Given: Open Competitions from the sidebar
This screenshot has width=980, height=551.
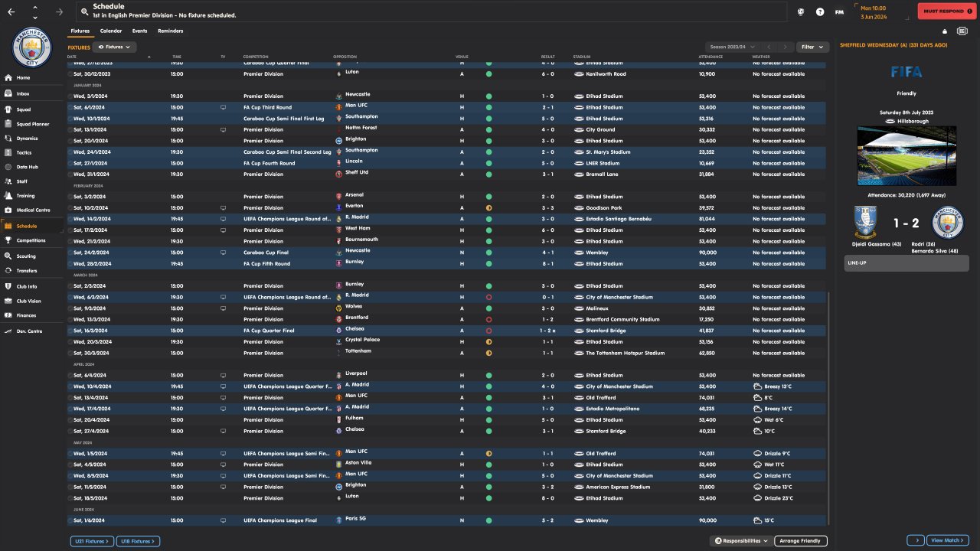Looking at the screenshot, I should tap(31, 240).
